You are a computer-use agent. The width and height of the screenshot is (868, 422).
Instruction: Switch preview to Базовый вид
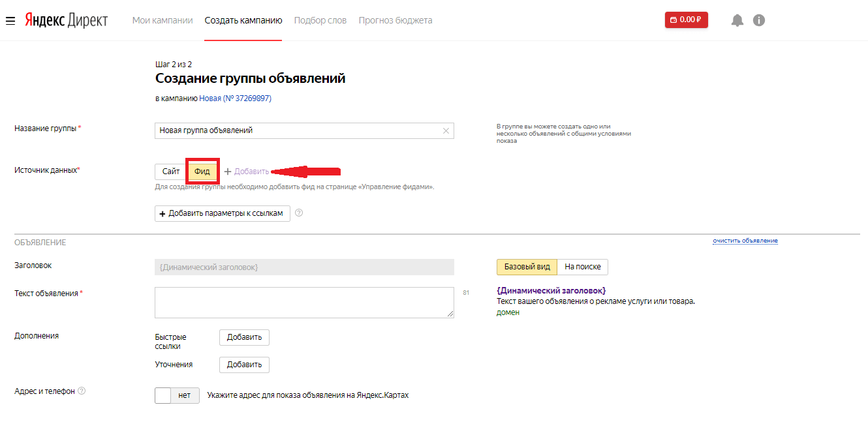pyautogui.click(x=527, y=267)
